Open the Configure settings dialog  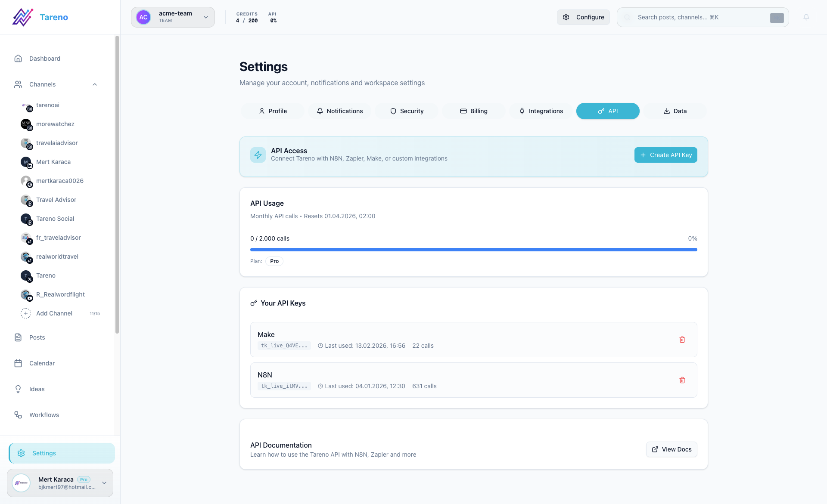click(x=583, y=17)
